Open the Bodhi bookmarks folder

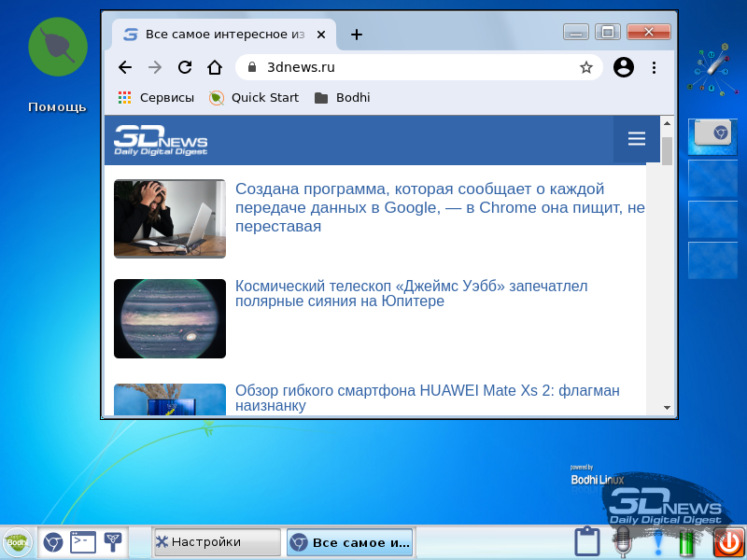[343, 97]
